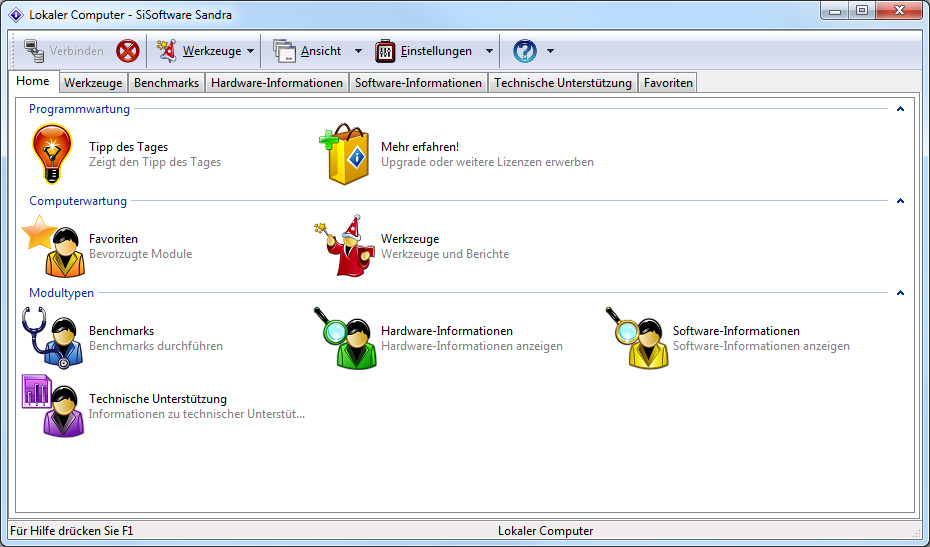The height and width of the screenshot is (547, 930).
Task: Open the Tipp des Tages lightbulb icon
Action: click(52, 154)
